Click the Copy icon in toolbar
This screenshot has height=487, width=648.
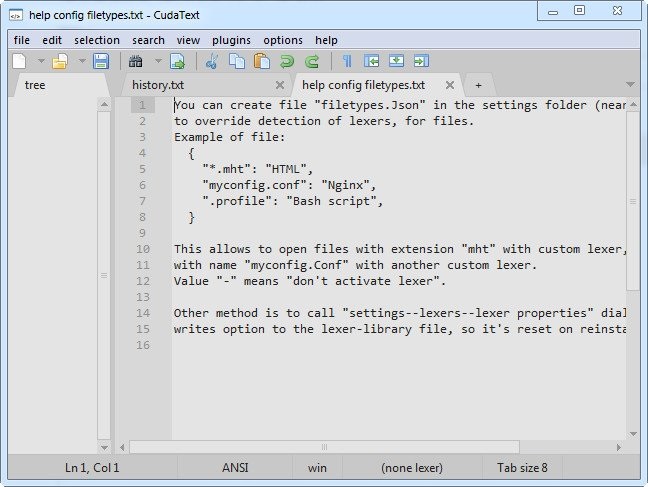[x=236, y=62]
